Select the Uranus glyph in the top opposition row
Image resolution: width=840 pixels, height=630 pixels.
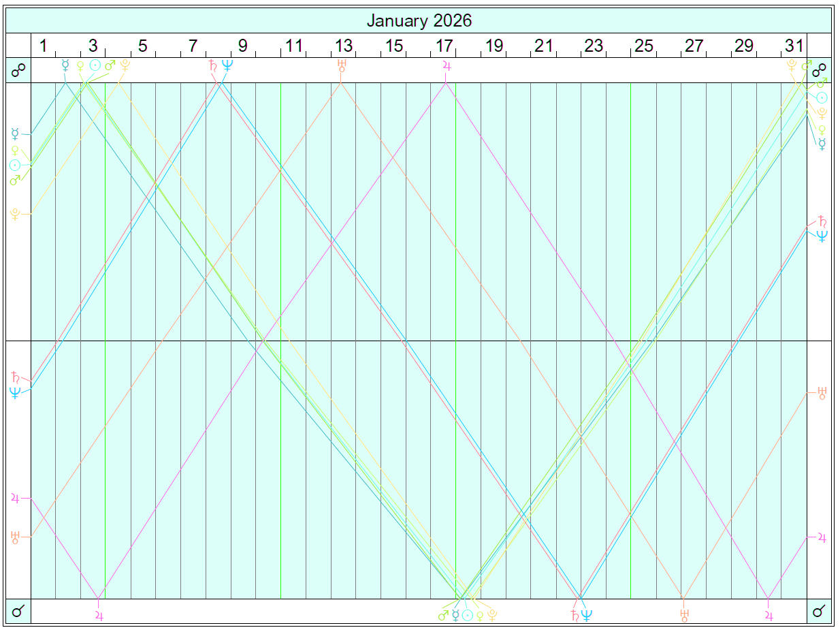coord(342,66)
